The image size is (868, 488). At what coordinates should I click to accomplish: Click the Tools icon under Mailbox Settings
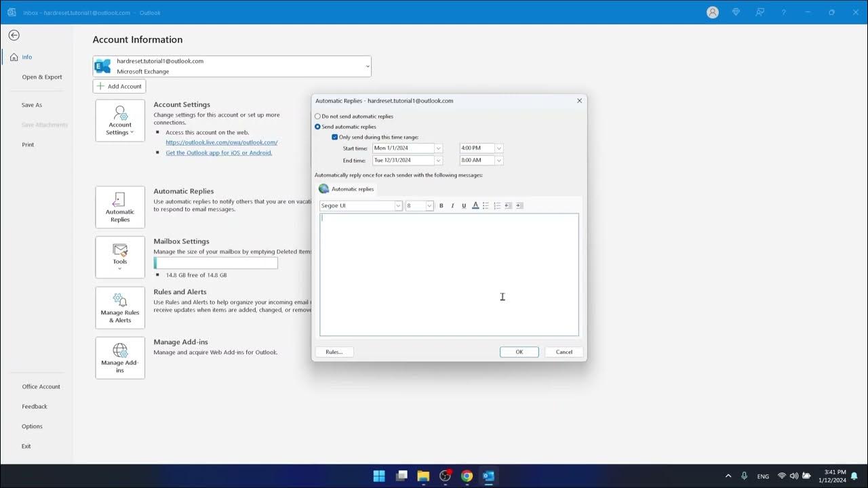click(x=119, y=257)
